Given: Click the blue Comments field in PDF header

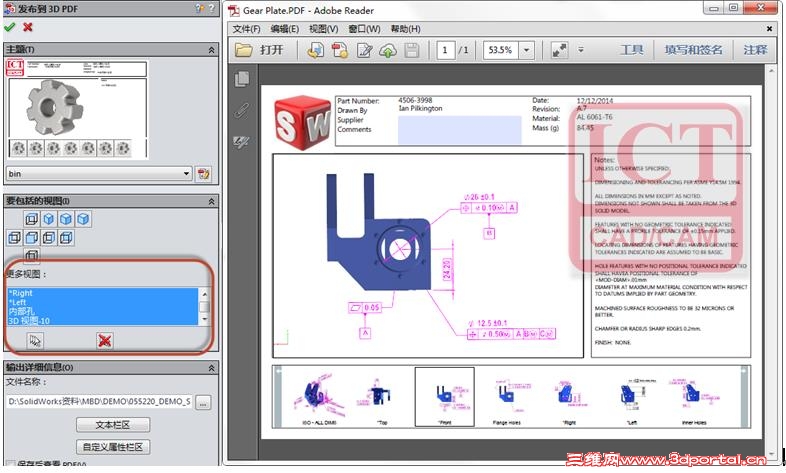Looking at the screenshot, I should click(x=460, y=130).
